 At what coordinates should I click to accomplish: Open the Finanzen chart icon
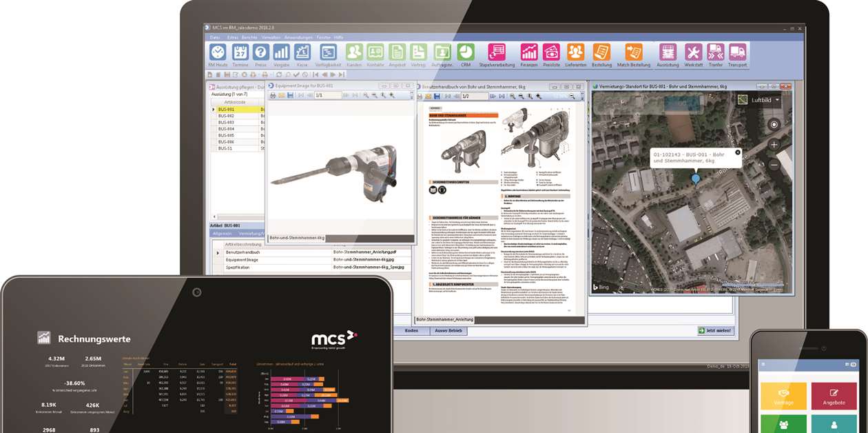(529, 52)
